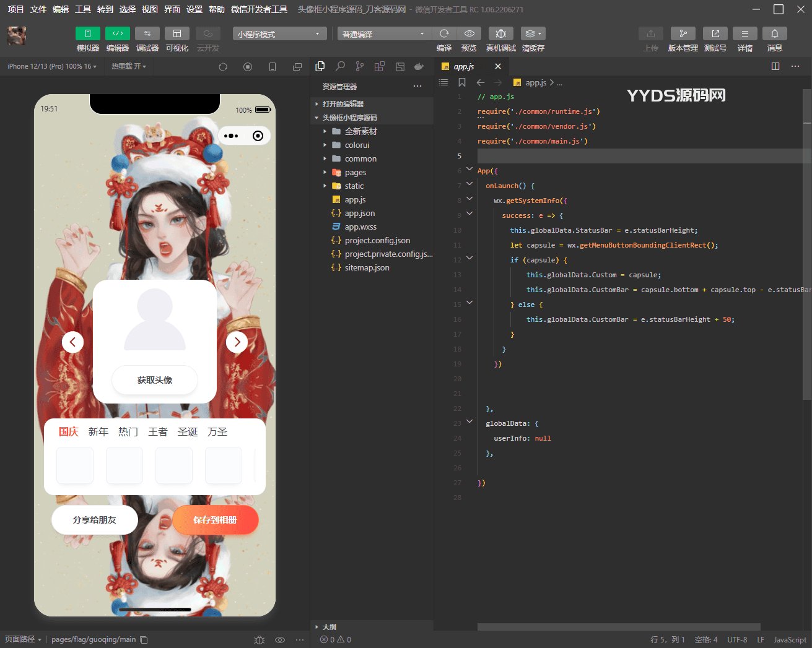The height and width of the screenshot is (648, 812).
Task: Toggle the simulator panel button
Action: [x=88, y=33]
